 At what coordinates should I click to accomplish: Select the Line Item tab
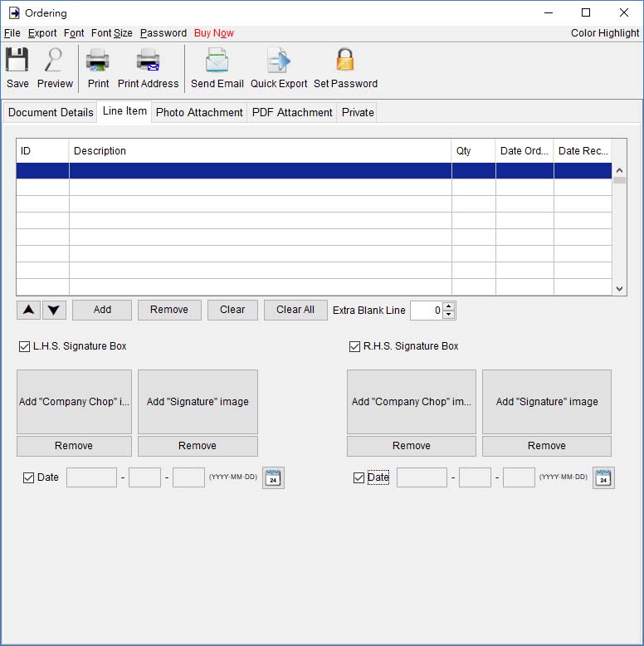[124, 111]
